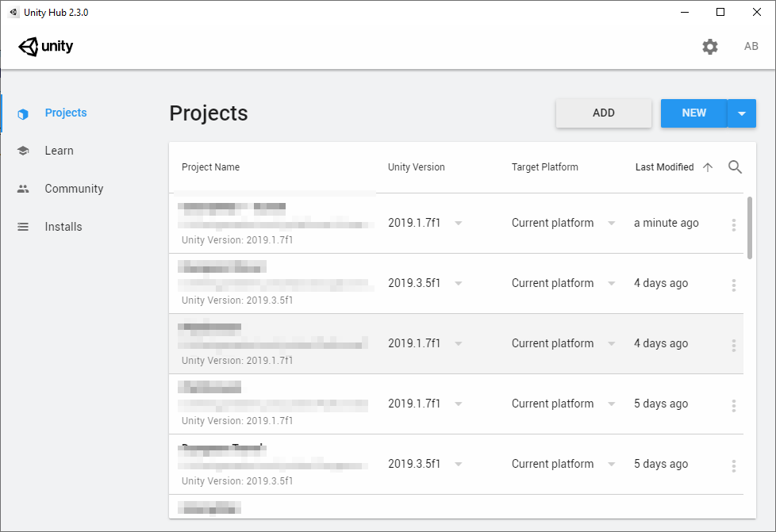The image size is (776, 532).
Task: Click the ADD project button
Action: click(604, 113)
